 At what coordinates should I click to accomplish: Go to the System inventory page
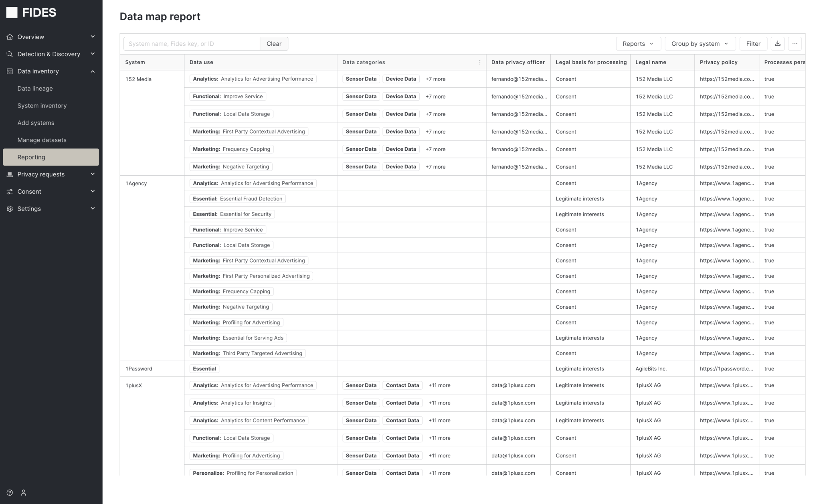pos(42,105)
